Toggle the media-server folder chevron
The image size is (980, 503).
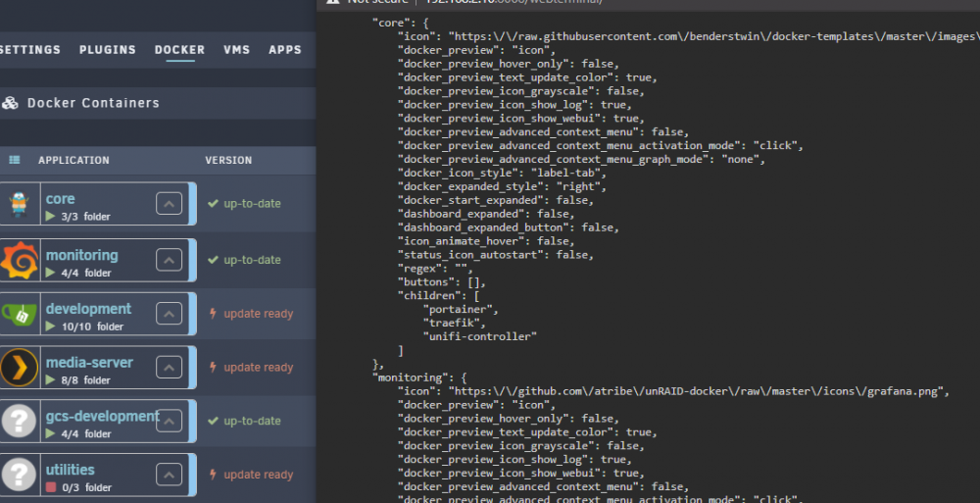pos(169,368)
